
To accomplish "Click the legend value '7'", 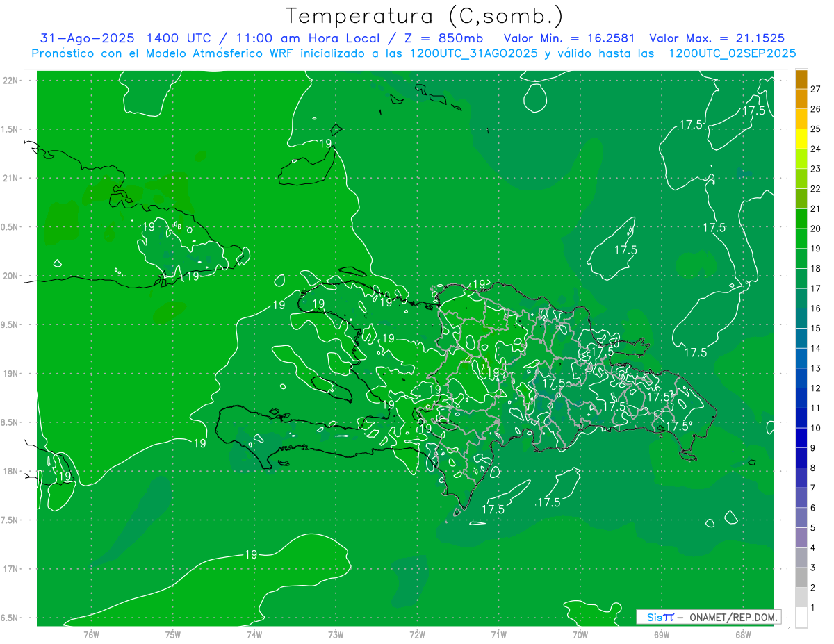I will coord(813,488).
